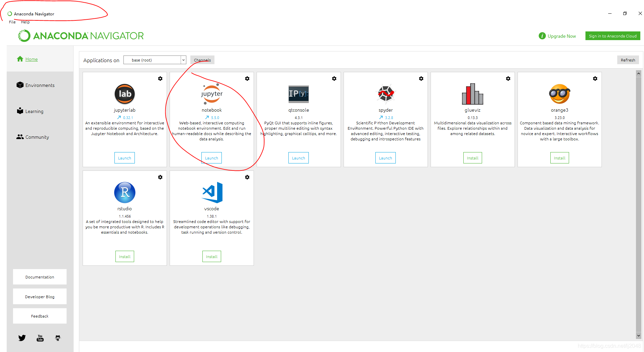Open jupyterlab card settings gear
Screen dimensions: 644x352
pos(160,79)
